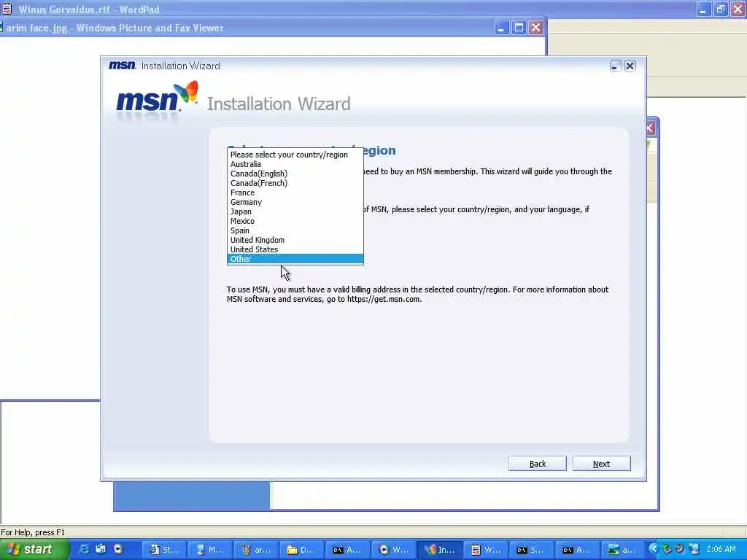Minimize the WordPad window
This screenshot has height=560, width=747.
[703, 9]
